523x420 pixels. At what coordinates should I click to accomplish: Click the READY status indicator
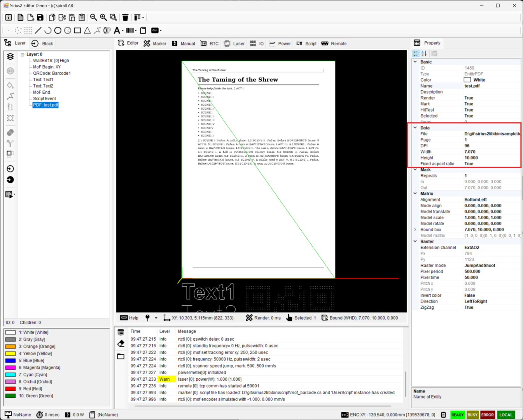(x=457, y=415)
